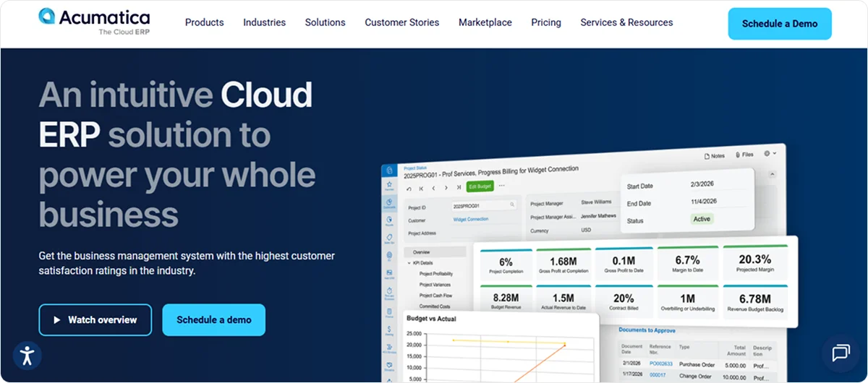Open the Industries menu
The width and height of the screenshot is (868, 383).
pyautogui.click(x=265, y=22)
